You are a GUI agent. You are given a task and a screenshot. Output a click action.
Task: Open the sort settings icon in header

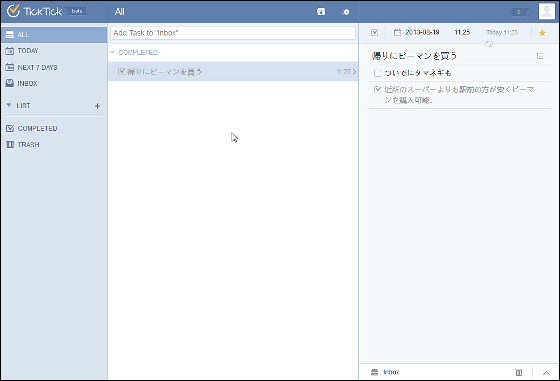[x=345, y=12]
